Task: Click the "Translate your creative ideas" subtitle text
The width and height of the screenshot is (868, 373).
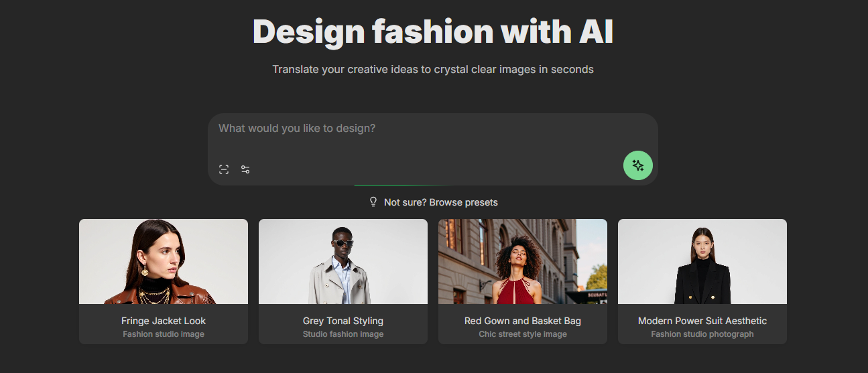Action: 433,69
